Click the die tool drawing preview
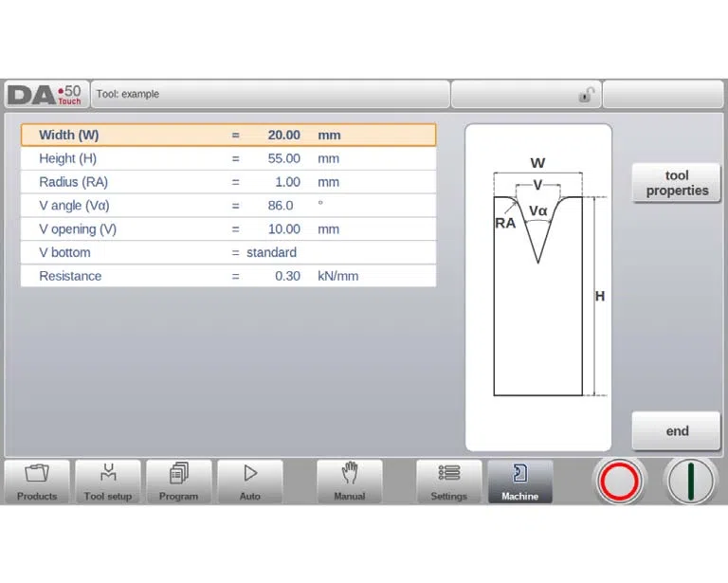 [x=538, y=287]
